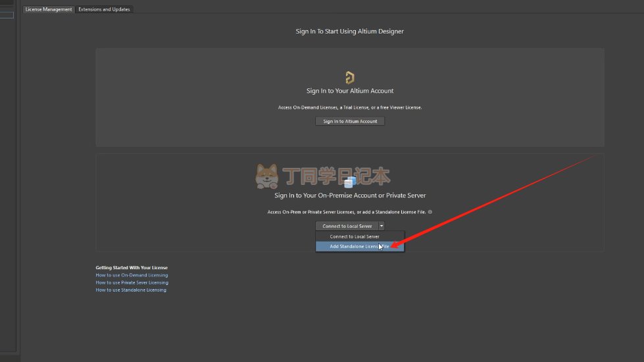This screenshot has height=362, width=644.
Task: Switch to the License Management tab
Action: pyautogui.click(x=49, y=9)
